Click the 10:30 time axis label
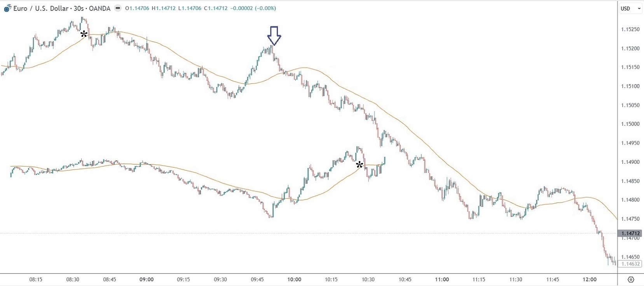The height and width of the screenshot is (286, 644). click(x=368, y=279)
